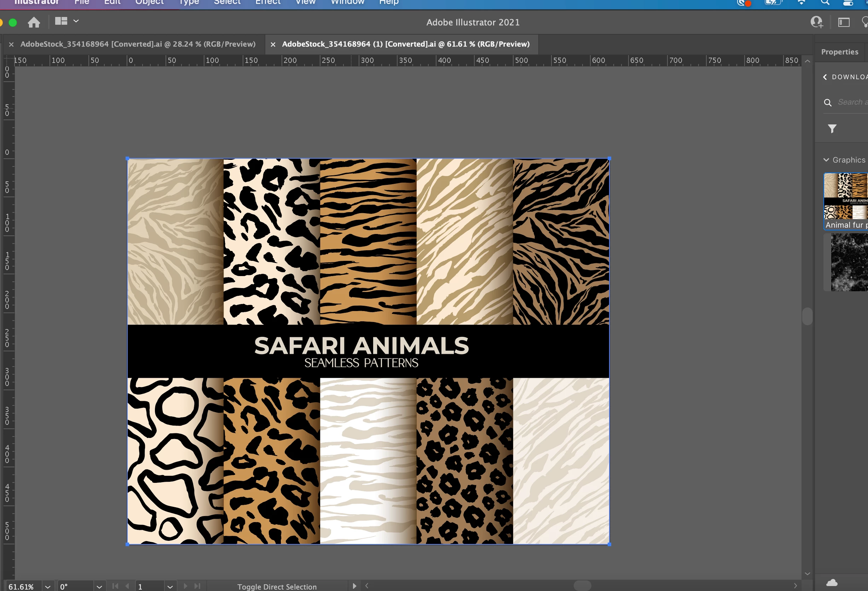Go back using the Downloads chevron
Screen dimensions: 868x591
tap(825, 77)
